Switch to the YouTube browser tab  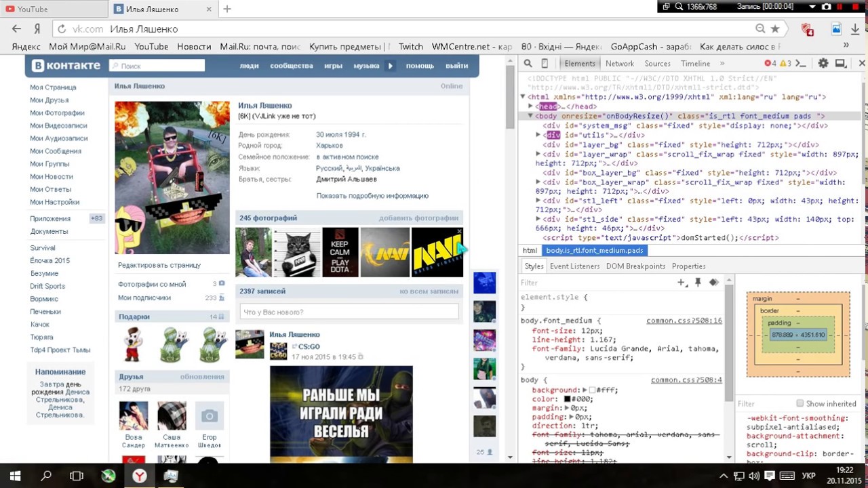pos(53,9)
